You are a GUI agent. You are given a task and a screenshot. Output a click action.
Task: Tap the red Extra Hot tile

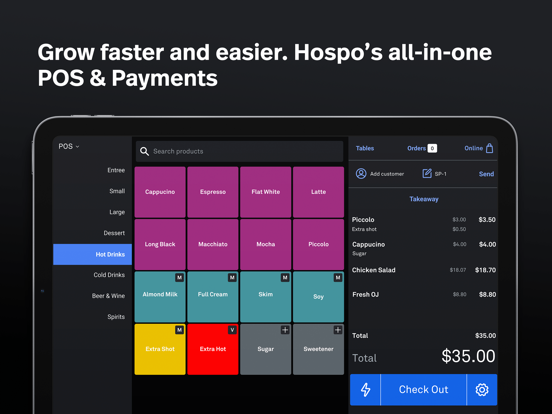point(213,349)
